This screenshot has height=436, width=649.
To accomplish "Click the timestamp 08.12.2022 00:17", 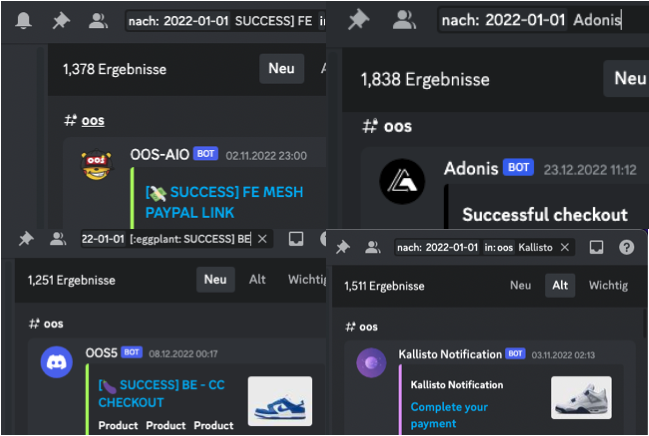I will tap(183, 354).
